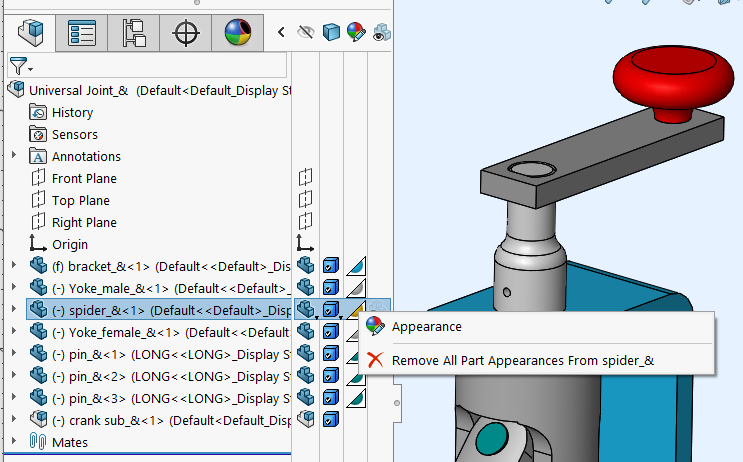Toggle Right Plane visibility in display pane
743x462 pixels.
coord(306,221)
